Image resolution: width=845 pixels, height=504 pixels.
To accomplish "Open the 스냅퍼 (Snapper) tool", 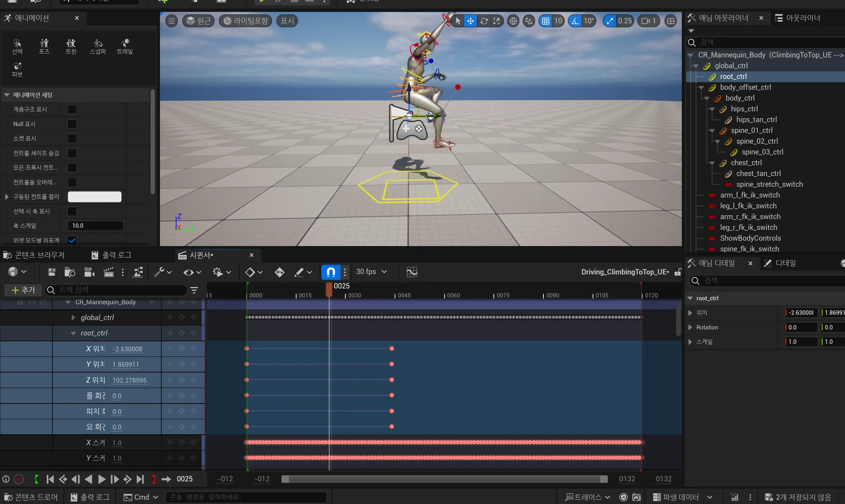I will pos(98,46).
